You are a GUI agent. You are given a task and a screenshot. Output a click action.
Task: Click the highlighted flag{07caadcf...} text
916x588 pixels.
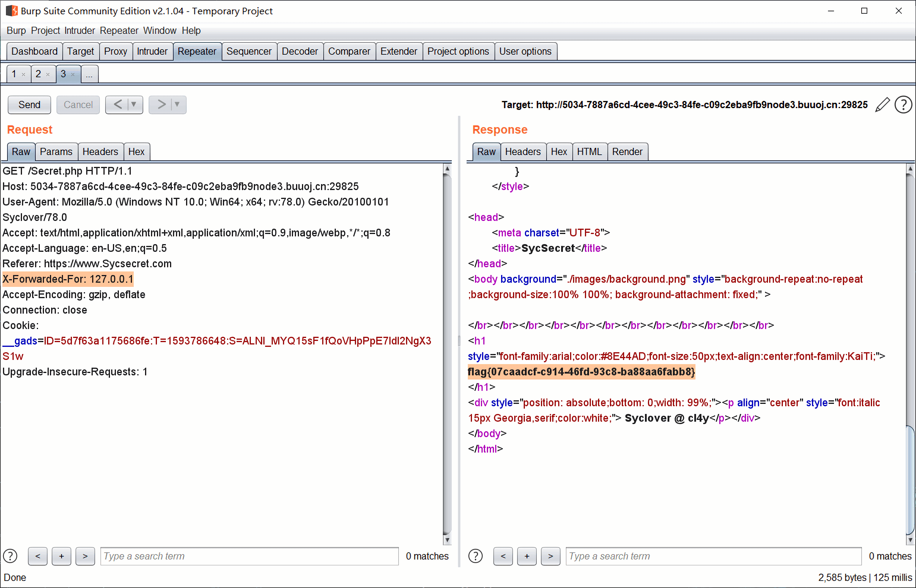coord(581,372)
